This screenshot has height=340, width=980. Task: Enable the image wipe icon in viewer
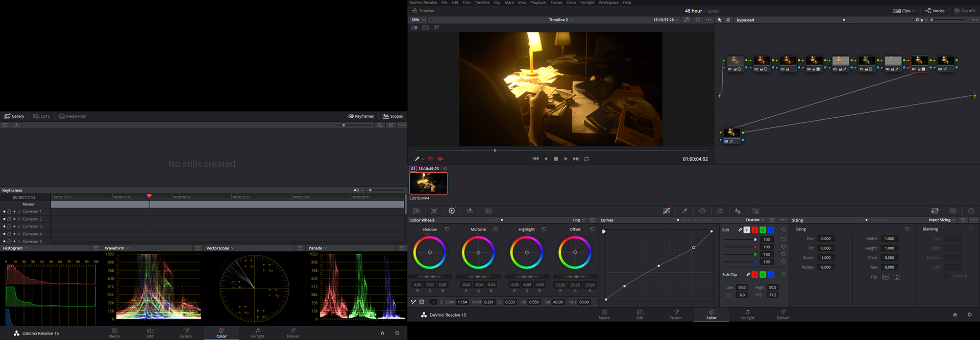click(414, 28)
